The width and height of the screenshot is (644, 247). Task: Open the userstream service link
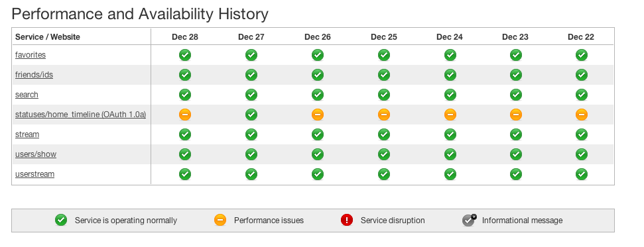[x=35, y=174]
